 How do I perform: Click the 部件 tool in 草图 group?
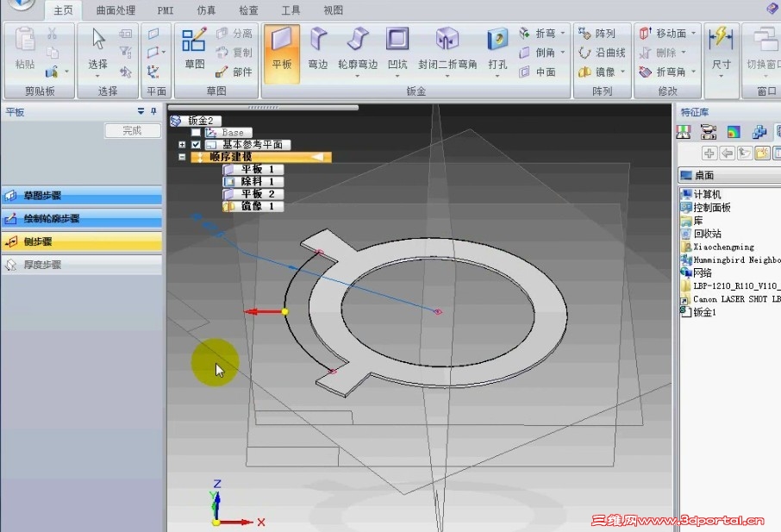pyautogui.click(x=234, y=72)
